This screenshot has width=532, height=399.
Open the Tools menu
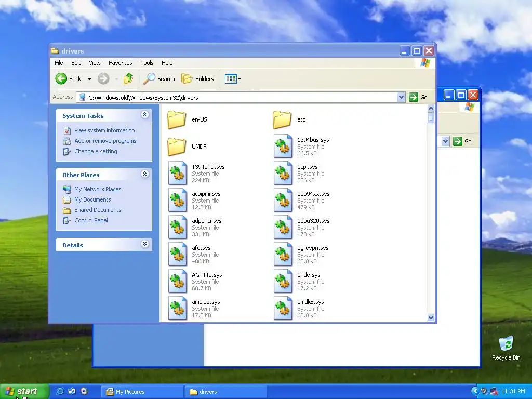pos(147,63)
